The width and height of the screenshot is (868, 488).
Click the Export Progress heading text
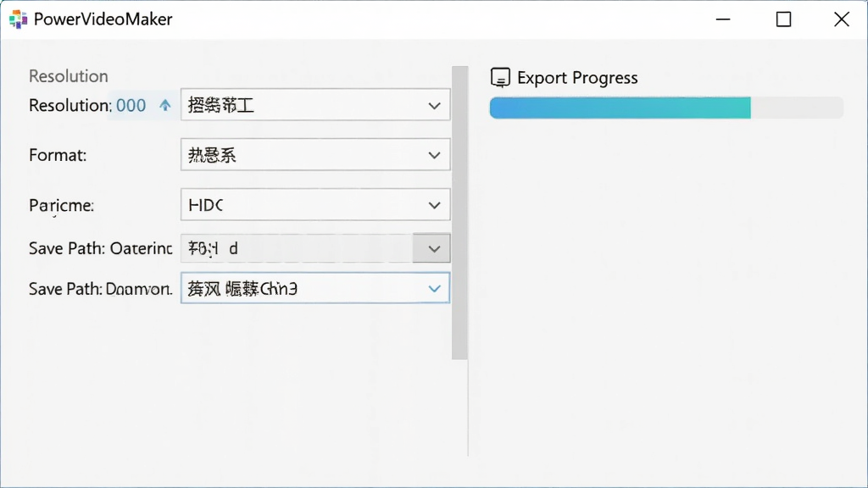coord(577,78)
